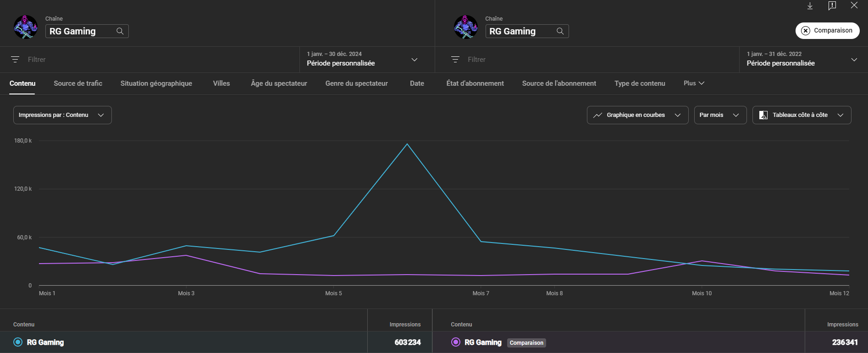Click the Mois 7 axis label
The width and height of the screenshot is (868, 353).
(481, 293)
